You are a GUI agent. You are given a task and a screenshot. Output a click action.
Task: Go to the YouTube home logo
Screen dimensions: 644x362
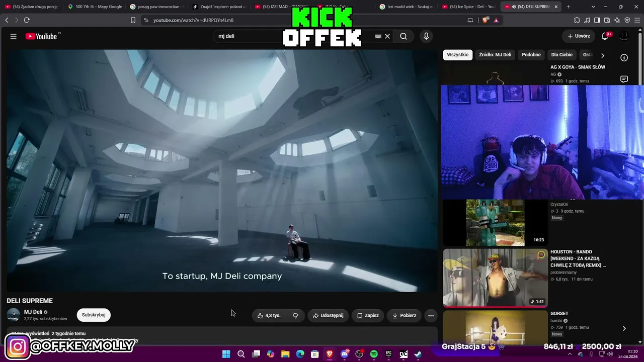[41, 36]
